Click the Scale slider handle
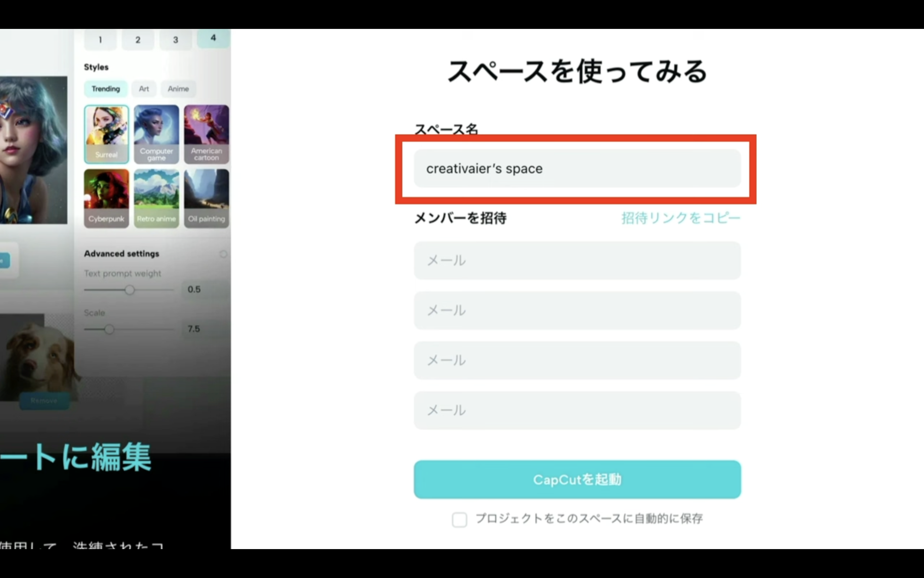Image resolution: width=924 pixels, height=578 pixels. [x=109, y=329]
